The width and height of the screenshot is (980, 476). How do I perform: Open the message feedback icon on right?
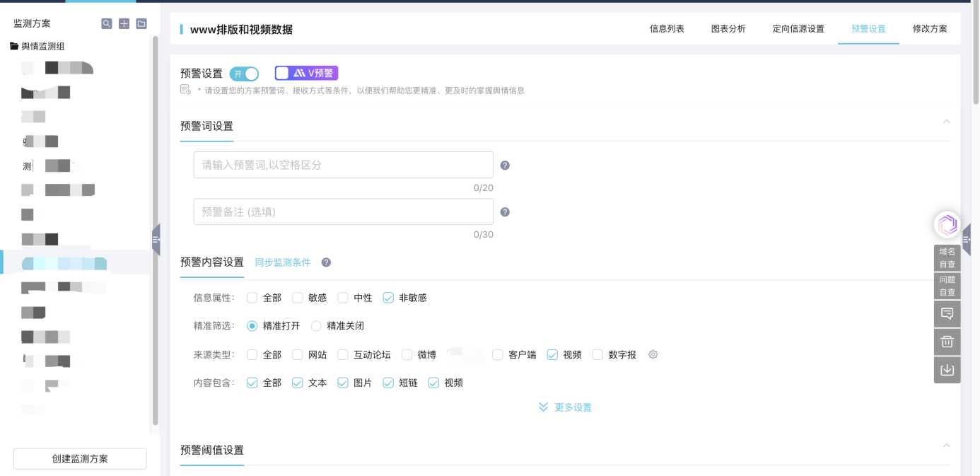tap(947, 313)
